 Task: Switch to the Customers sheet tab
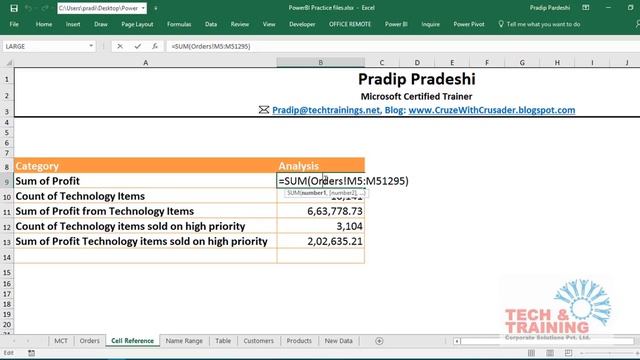click(258, 341)
